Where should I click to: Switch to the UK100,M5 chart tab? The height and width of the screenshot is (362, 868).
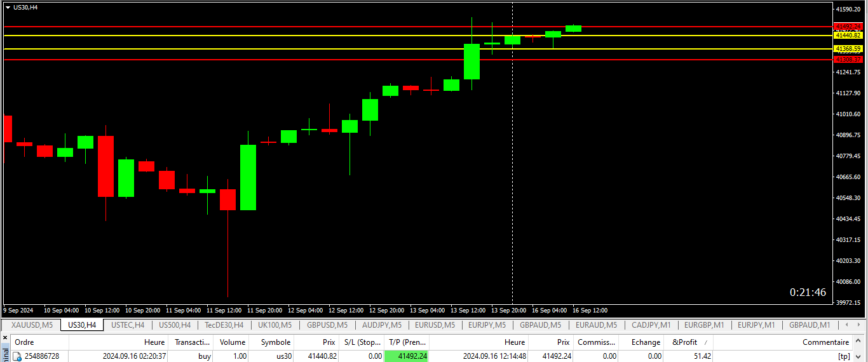(275, 325)
